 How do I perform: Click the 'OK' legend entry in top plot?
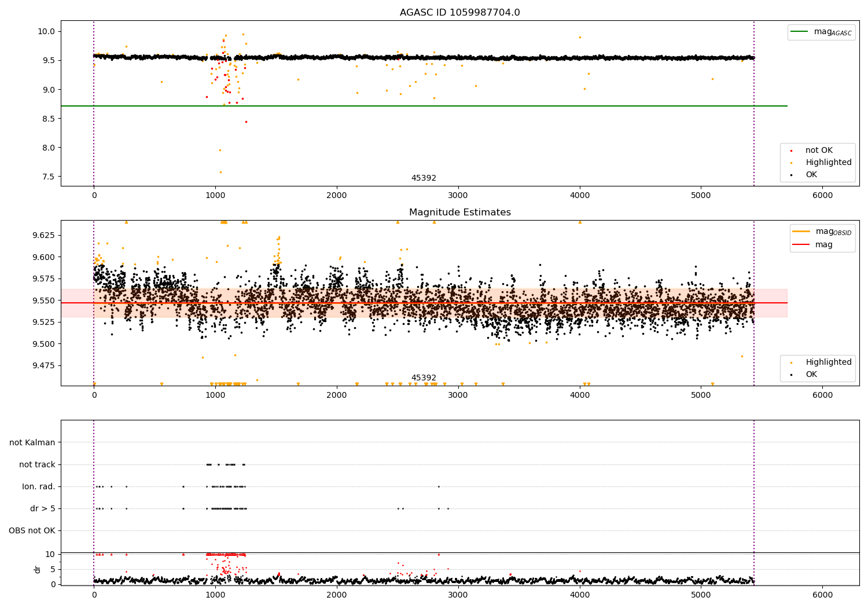point(811,175)
